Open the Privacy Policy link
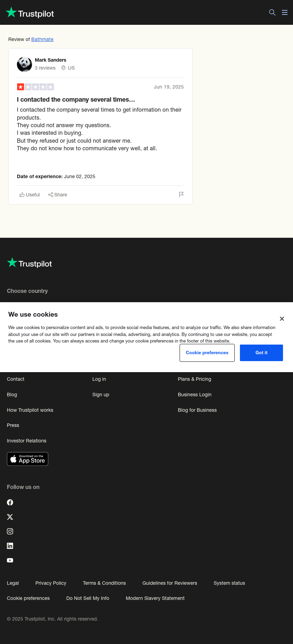This screenshot has width=293, height=644. tap(51, 583)
